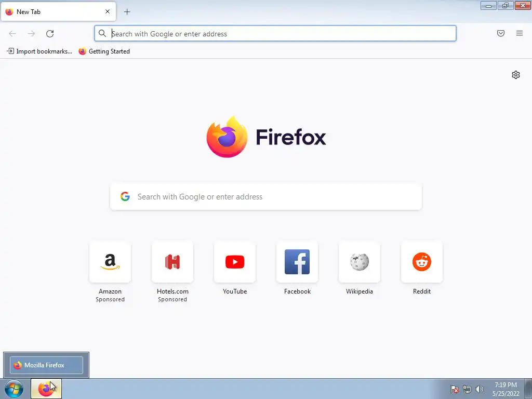Open the Amazon shortcut tile
The height and width of the screenshot is (399, 532).
tap(110, 262)
